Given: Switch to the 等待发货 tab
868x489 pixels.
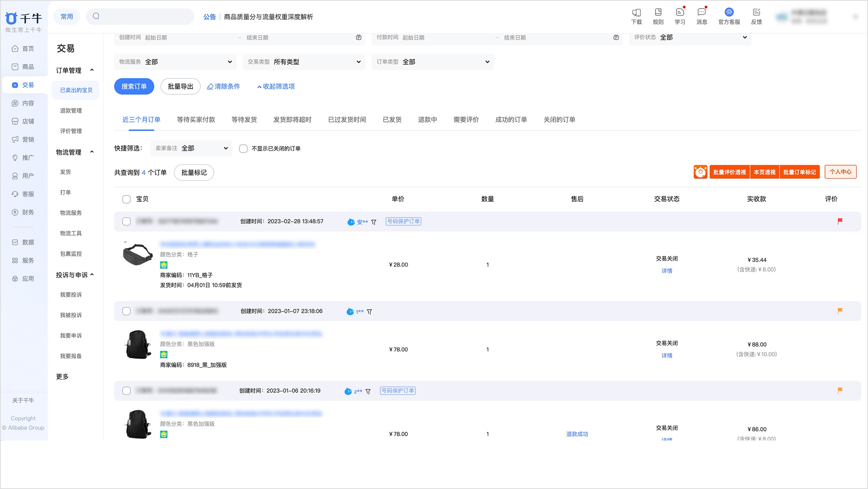Looking at the screenshot, I should pyautogui.click(x=244, y=119).
